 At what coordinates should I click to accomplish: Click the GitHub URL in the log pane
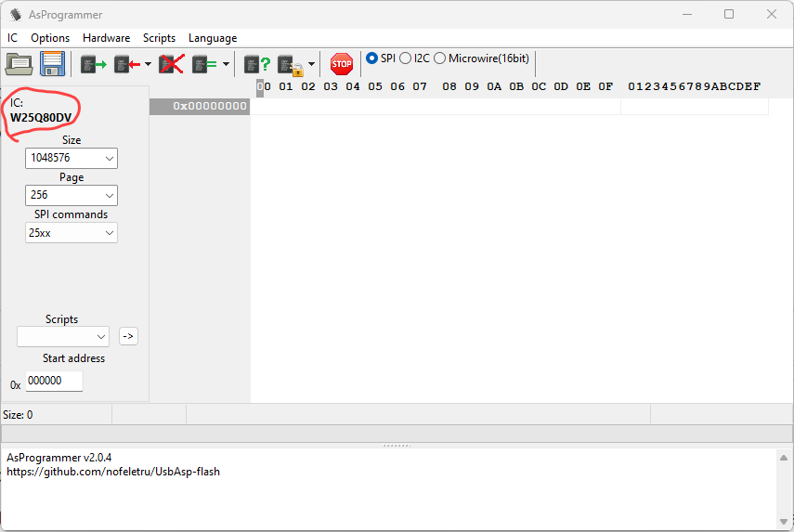[113, 472]
